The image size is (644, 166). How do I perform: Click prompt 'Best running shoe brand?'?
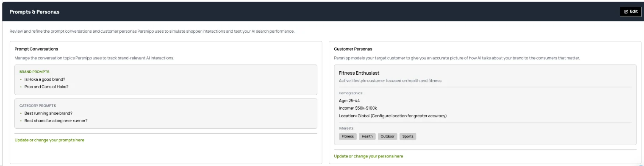[x=48, y=113]
